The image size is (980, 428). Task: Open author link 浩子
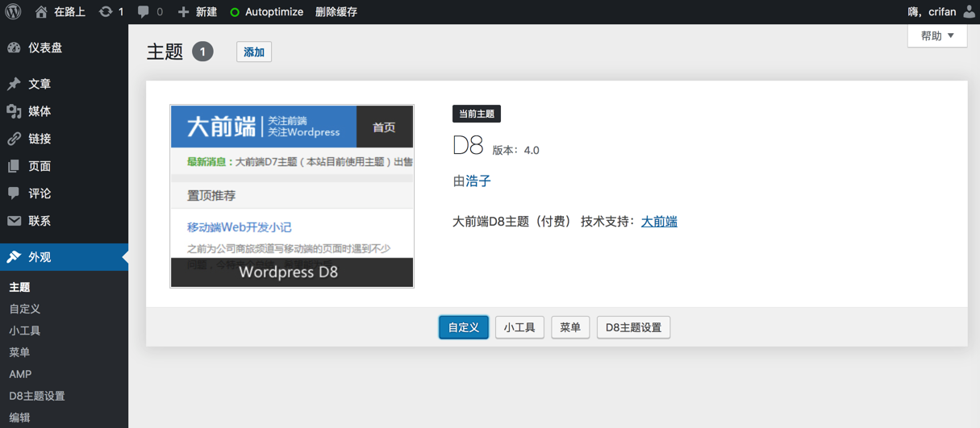[x=478, y=181]
